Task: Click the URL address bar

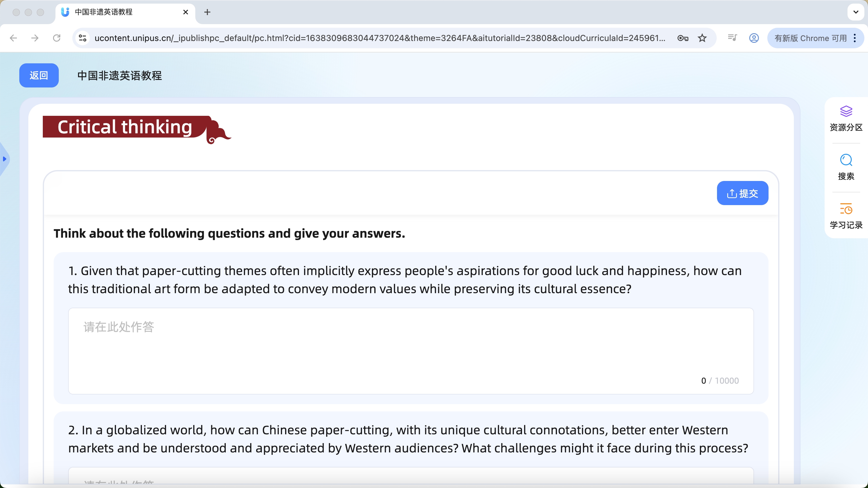Action: (x=379, y=38)
